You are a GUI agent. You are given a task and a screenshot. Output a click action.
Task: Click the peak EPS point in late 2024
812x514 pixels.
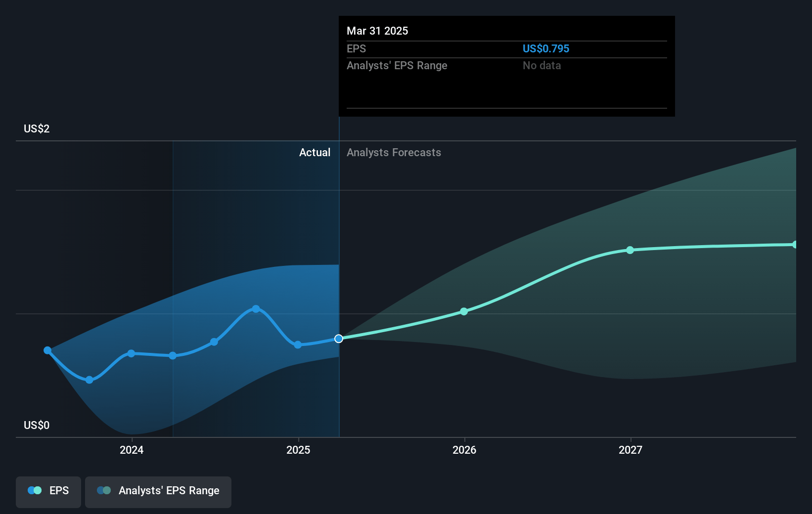click(256, 309)
